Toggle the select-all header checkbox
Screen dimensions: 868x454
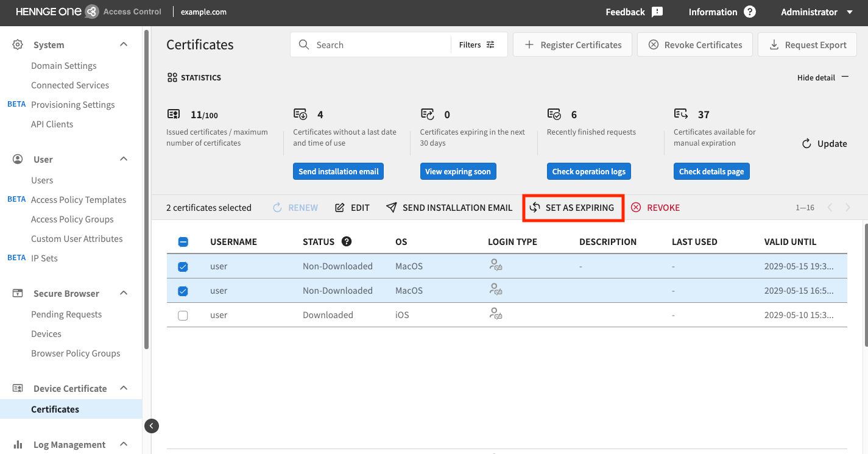[183, 242]
